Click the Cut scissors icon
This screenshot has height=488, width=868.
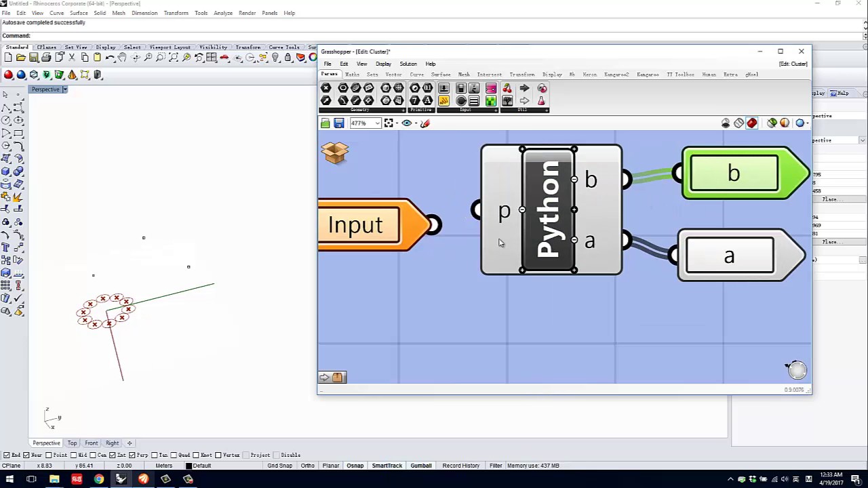pyautogui.click(x=72, y=58)
